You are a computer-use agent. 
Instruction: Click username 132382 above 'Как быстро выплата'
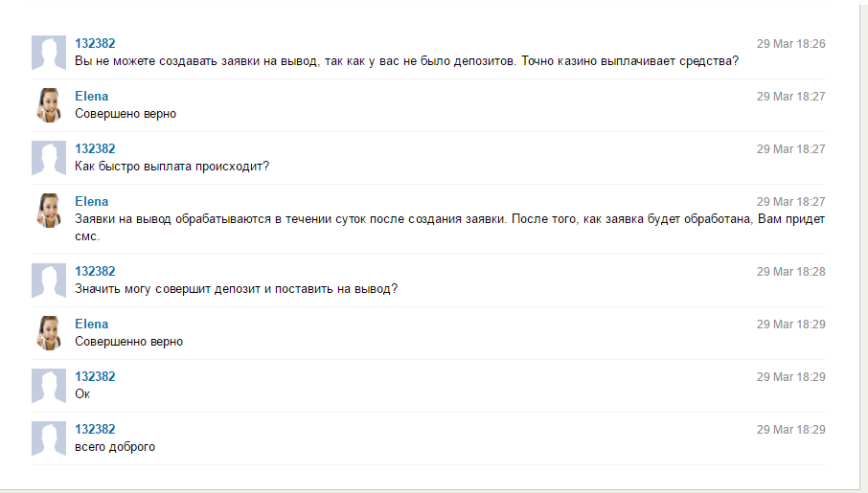[95, 148]
